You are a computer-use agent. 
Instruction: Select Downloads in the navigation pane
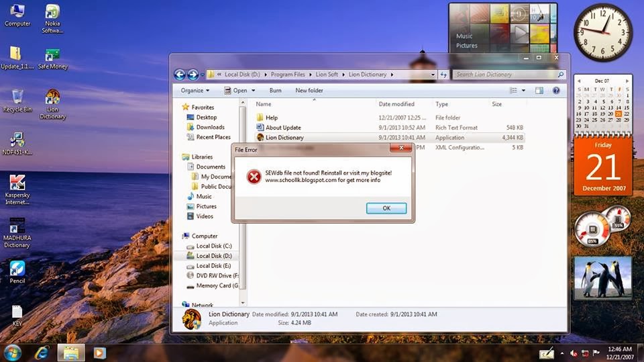pyautogui.click(x=210, y=127)
